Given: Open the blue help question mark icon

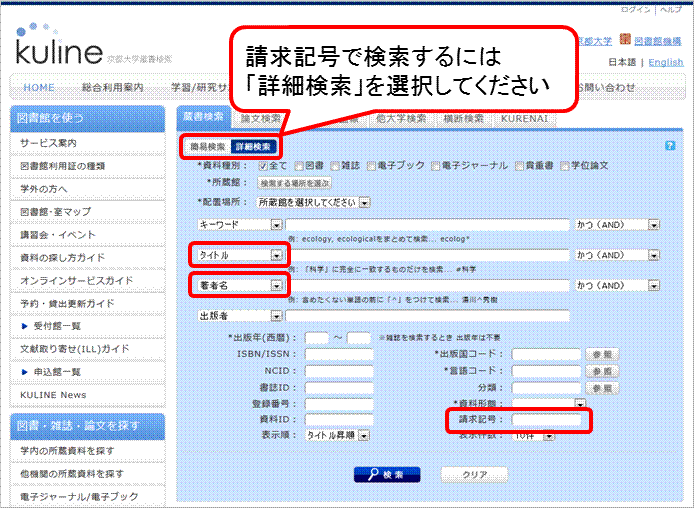Looking at the screenshot, I should [670, 146].
